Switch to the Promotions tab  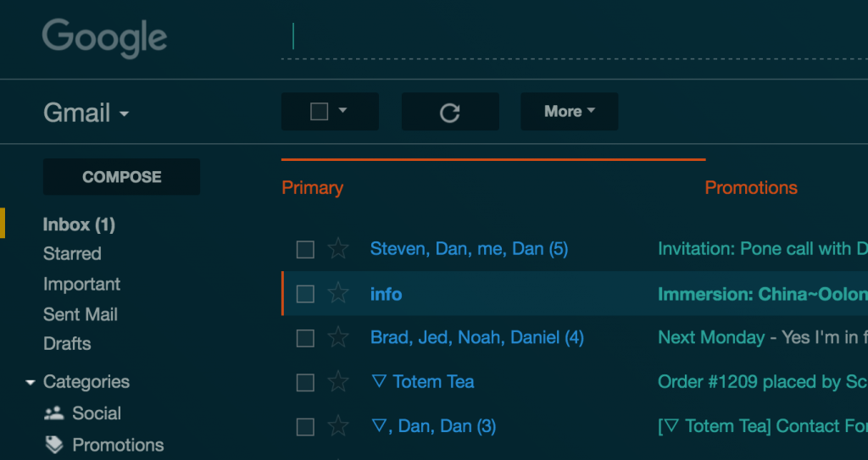point(751,188)
